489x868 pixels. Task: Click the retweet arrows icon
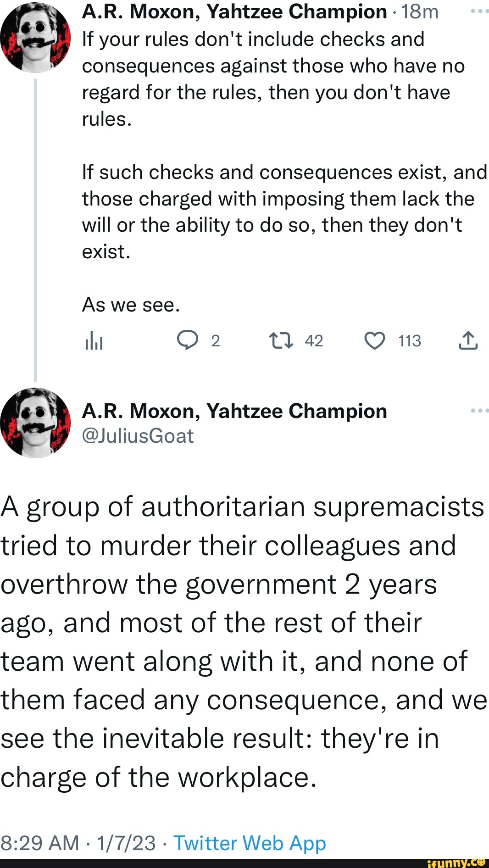point(281,341)
